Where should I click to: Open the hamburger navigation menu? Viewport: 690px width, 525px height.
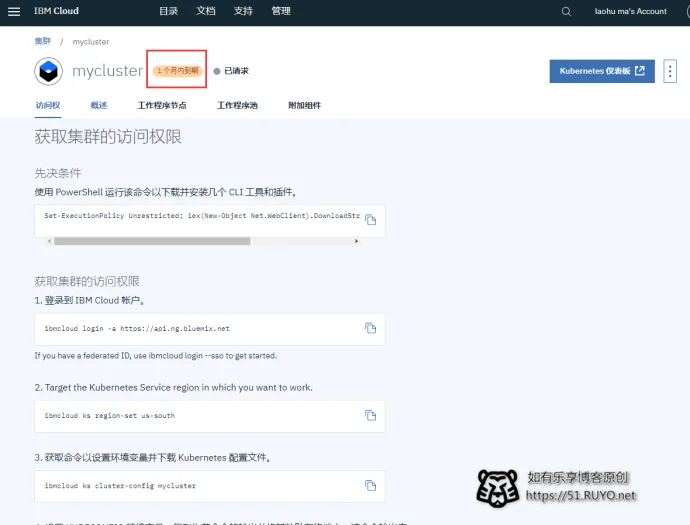click(x=14, y=11)
